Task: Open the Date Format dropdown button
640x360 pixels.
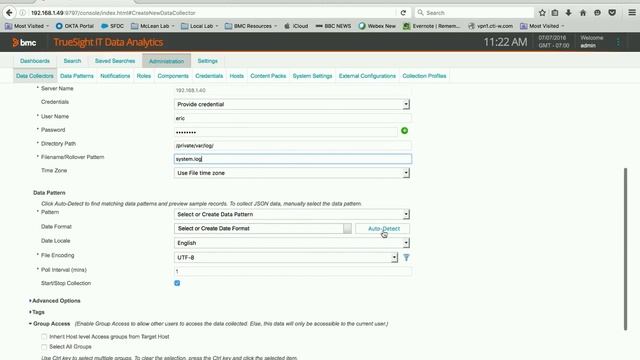Action: click(x=347, y=228)
